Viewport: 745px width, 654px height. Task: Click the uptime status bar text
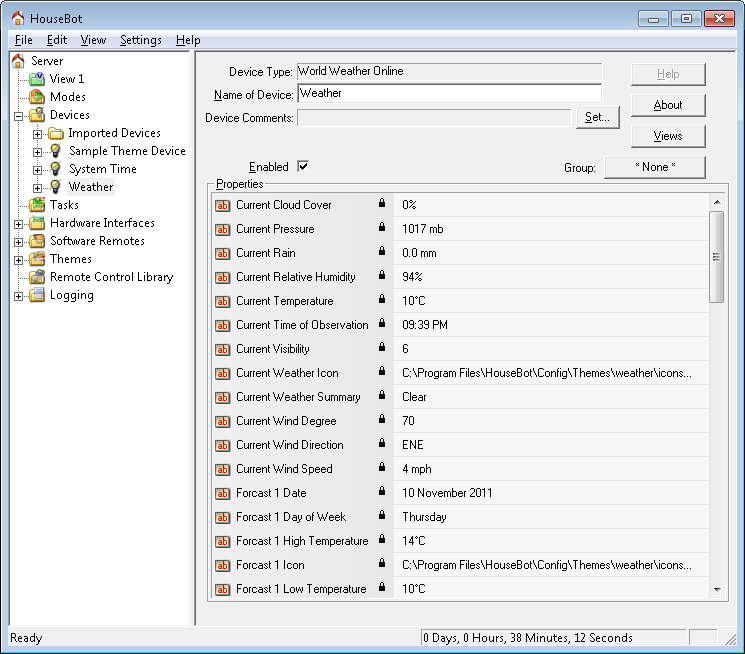(527, 638)
